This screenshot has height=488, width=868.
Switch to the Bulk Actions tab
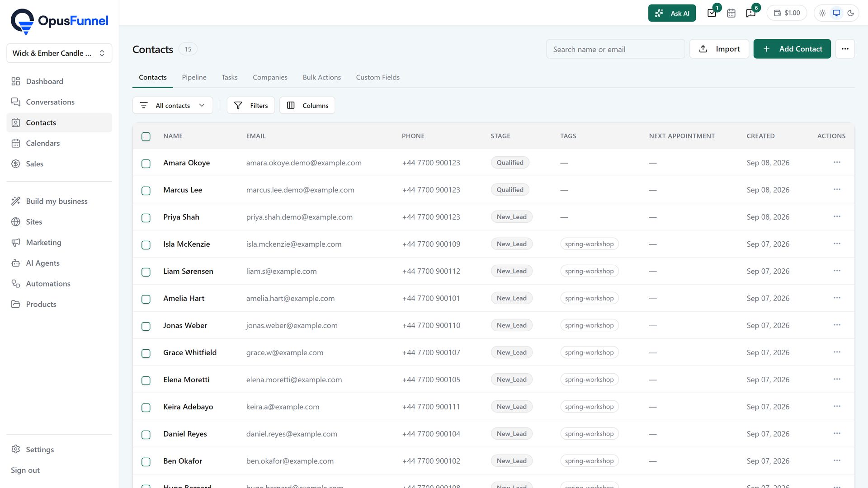pos(322,77)
